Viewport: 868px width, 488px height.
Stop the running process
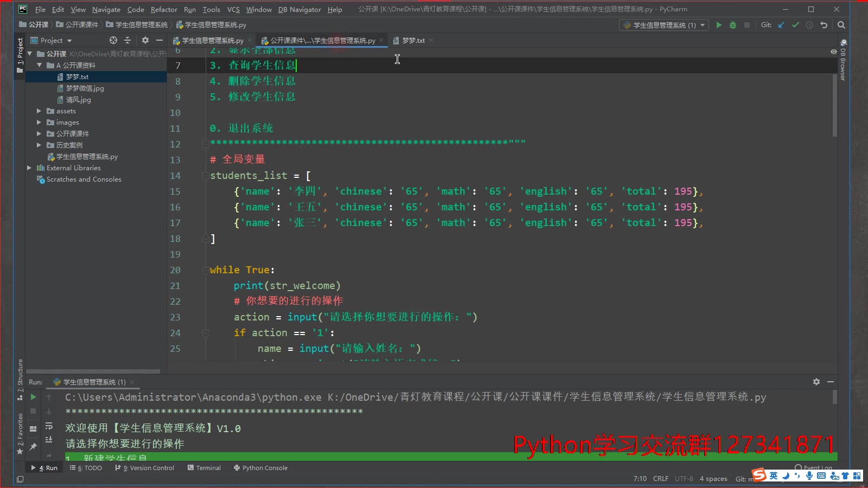tap(33, 411)
